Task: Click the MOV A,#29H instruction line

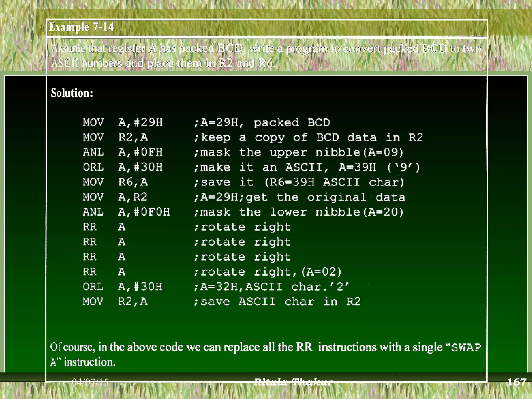Action: (x=123, y=122)
